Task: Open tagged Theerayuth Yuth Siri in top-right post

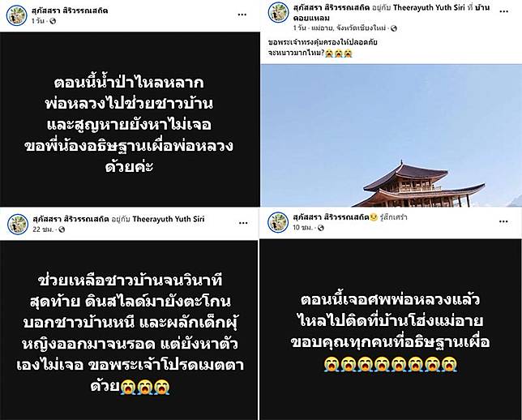Action: pos(429,7)
